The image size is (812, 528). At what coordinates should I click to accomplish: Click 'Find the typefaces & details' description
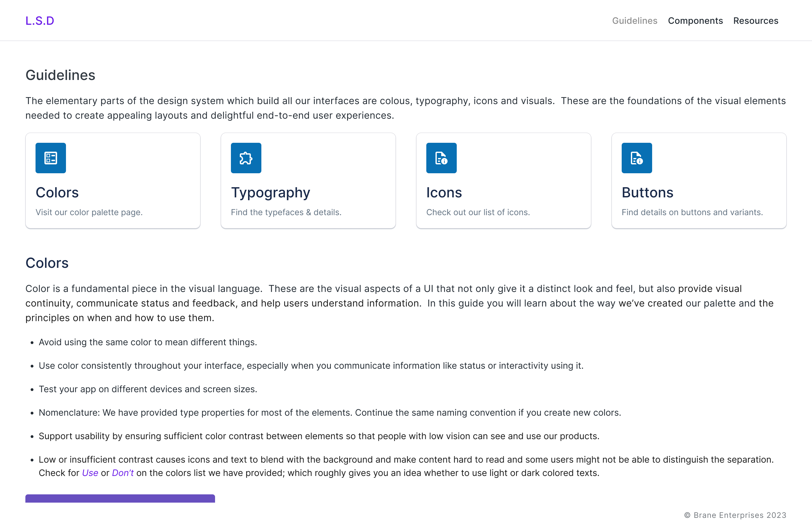coord(286,212)
